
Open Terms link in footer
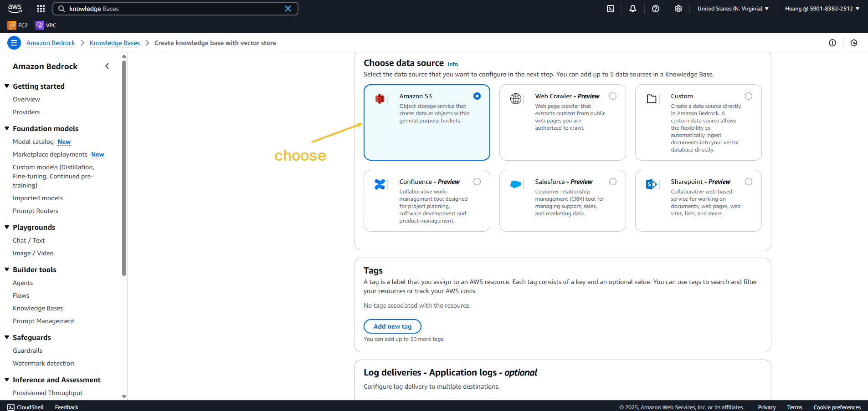(x=795, y=407)
